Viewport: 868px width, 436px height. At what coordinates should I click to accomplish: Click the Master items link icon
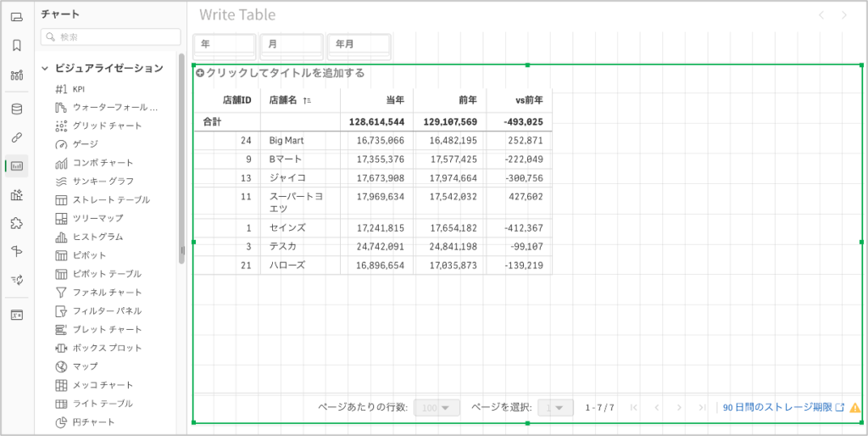(17, 137)
